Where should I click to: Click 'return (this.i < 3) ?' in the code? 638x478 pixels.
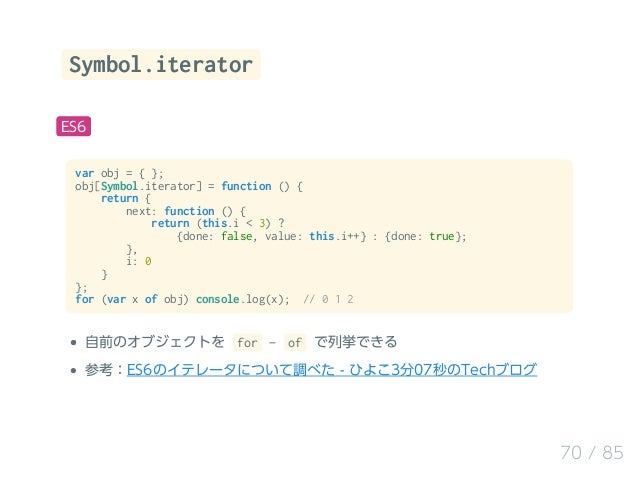(x=218, y=223)
